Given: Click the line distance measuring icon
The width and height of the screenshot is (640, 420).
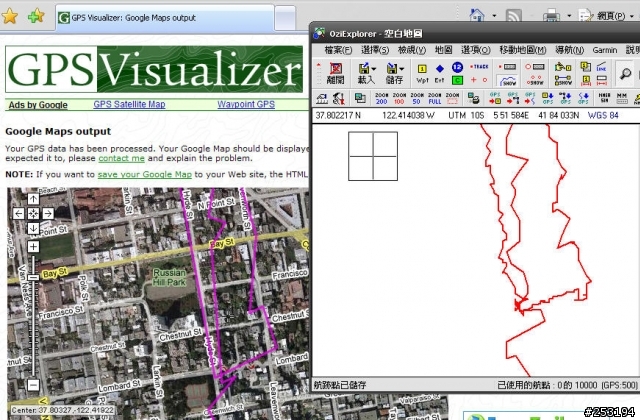Looking at the screenshot, I should coord(601,67).
